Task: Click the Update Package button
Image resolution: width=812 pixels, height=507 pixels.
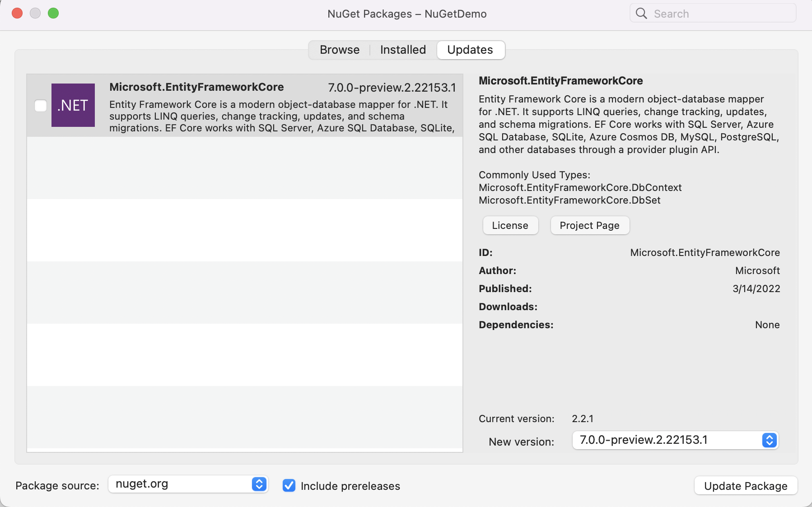Action: (x=745, y=486)
